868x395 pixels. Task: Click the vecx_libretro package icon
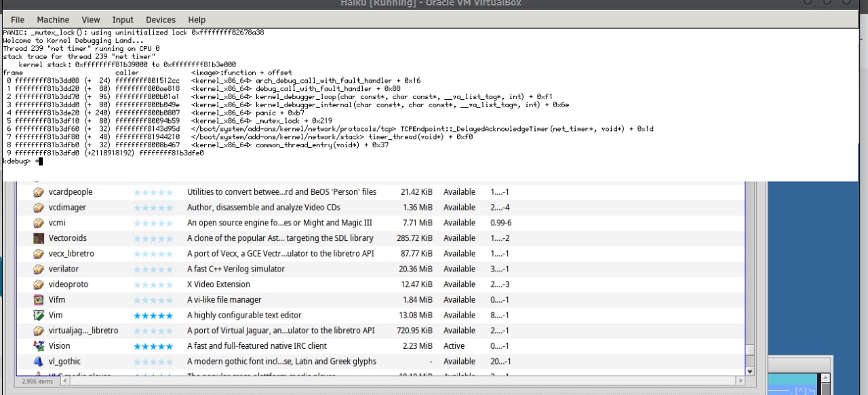pos(39,254)
